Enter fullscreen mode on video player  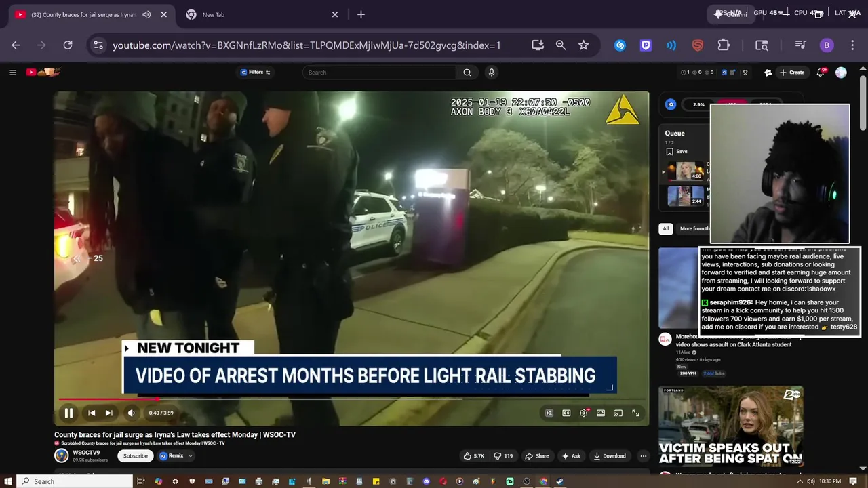pos(635,413)
